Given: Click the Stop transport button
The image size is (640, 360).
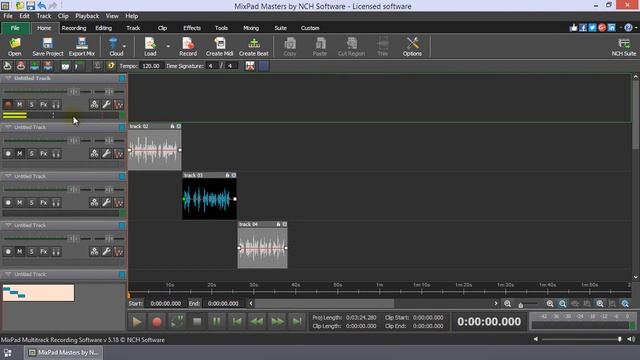Looking at the screenshot, I should 197,322.
